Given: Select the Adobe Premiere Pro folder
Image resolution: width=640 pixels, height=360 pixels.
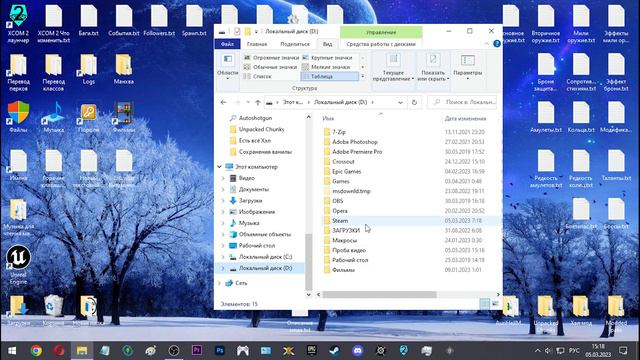Looking at the screenshot, I should tap(357, 151).
